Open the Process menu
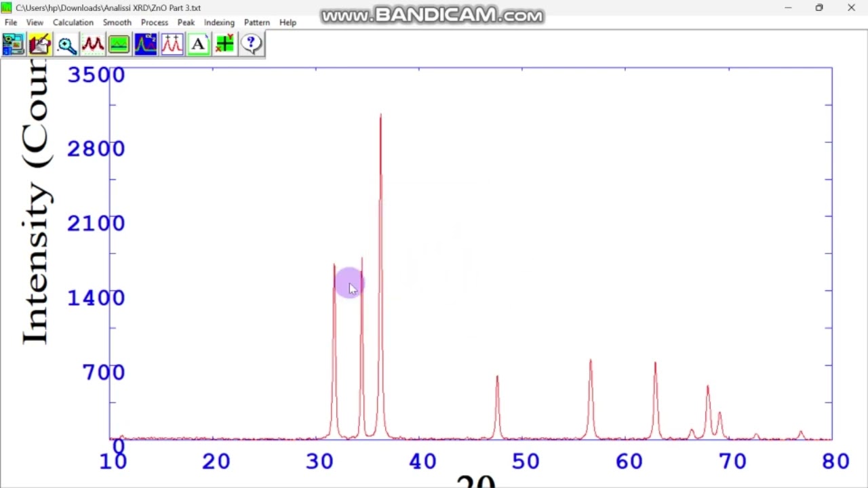This screenshot has width=868, height=488. coord(155,22)
